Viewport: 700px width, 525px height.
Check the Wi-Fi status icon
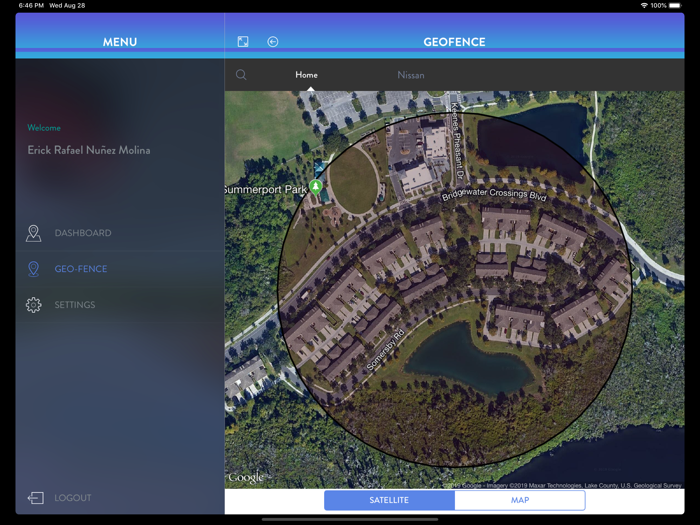[x=644, y=5]
